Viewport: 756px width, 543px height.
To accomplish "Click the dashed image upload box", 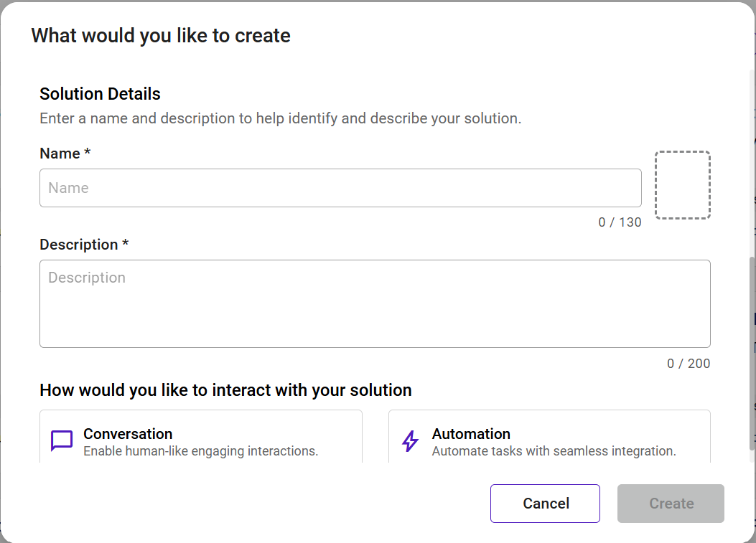I will coord(682,185).
